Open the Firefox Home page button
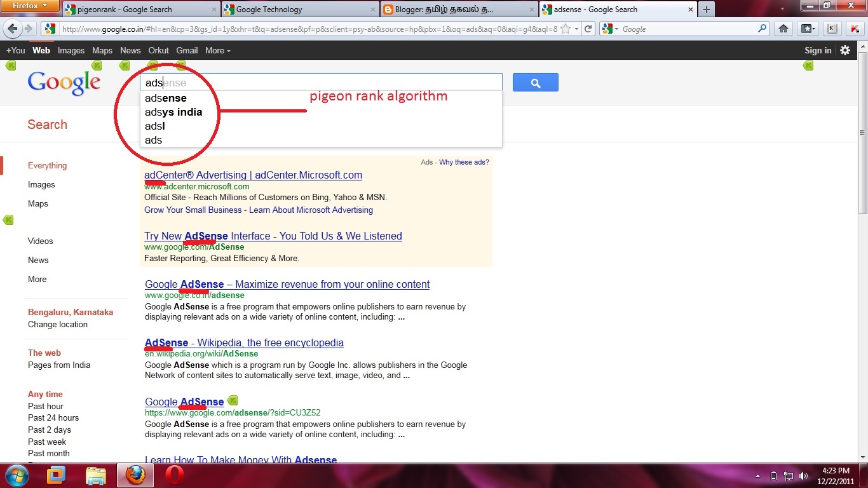Screen dimensions: 868x488 pyautogui.click(x=783, y=29)
